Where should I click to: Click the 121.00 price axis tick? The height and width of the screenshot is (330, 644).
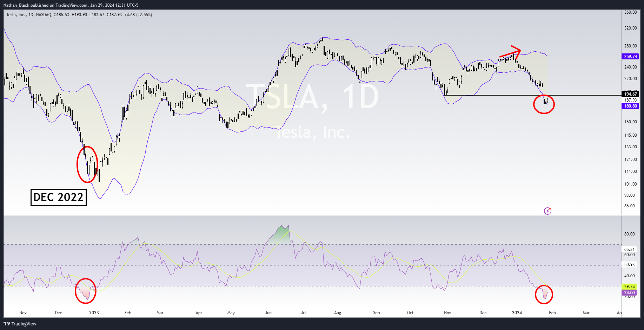pyautogui.click(x=630, y=160)
